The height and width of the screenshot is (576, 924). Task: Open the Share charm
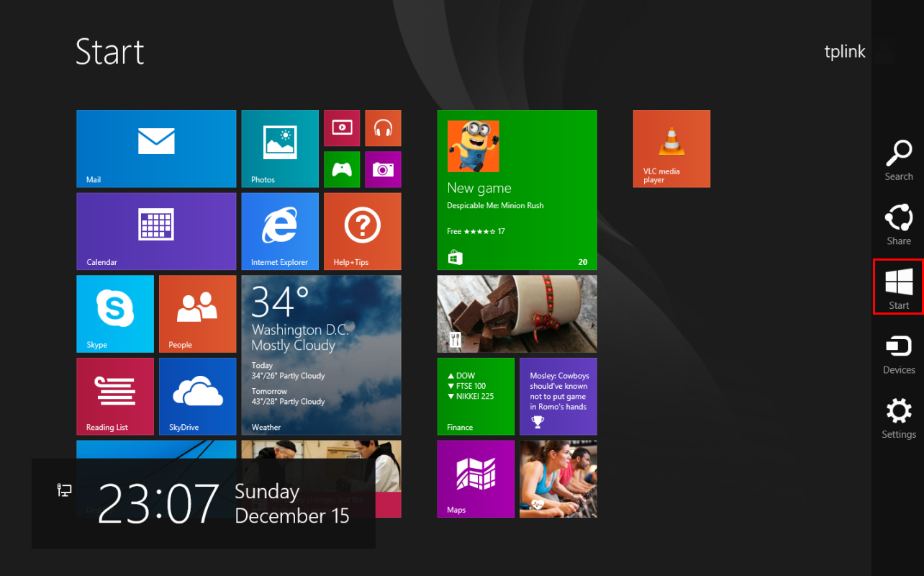pos(898,225)
